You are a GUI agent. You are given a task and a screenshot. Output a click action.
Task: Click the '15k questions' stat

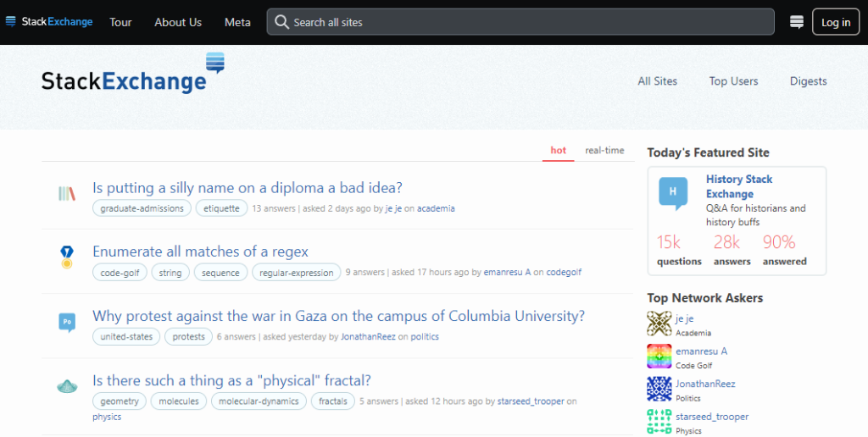coord(679,250)
